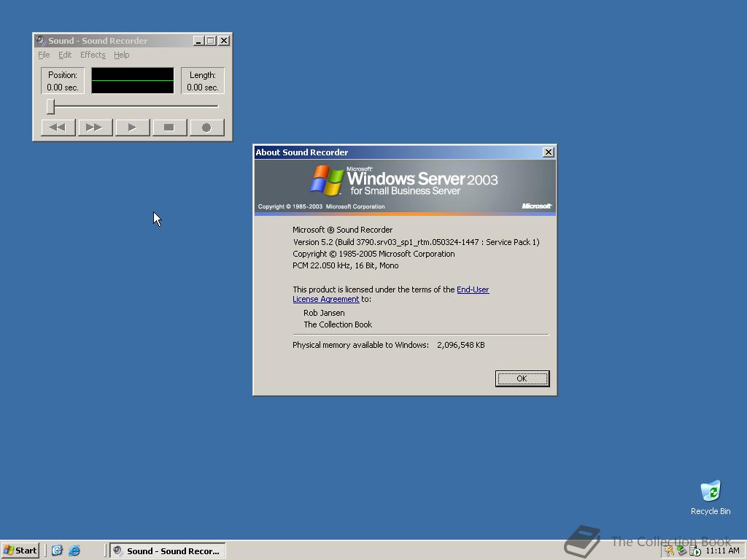The image size is (747, 560).
Task: Click the server status tray icon with play arrow
Action: pyautogui.click(x=695, y=551)
